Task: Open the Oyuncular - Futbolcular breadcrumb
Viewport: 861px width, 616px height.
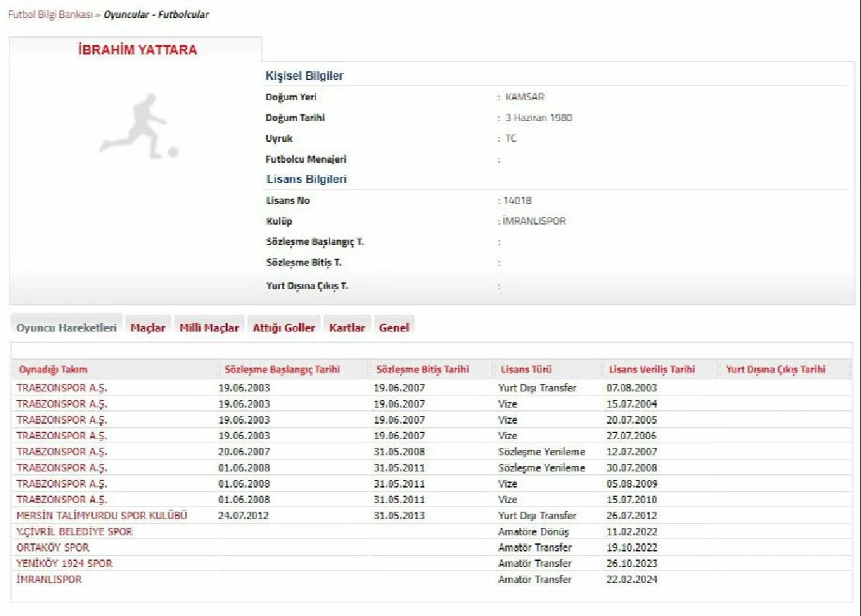Action: tap(156, 15)
